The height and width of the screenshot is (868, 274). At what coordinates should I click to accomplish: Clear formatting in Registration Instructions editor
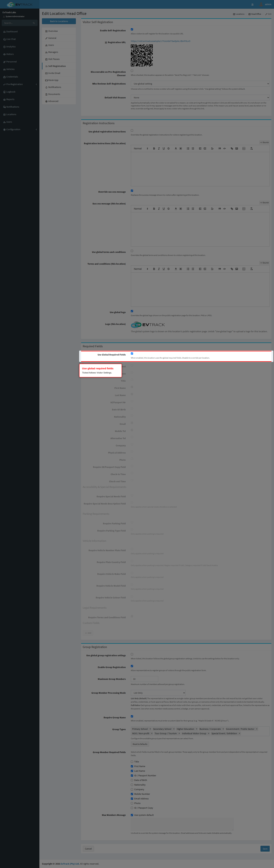coord(251,149)
